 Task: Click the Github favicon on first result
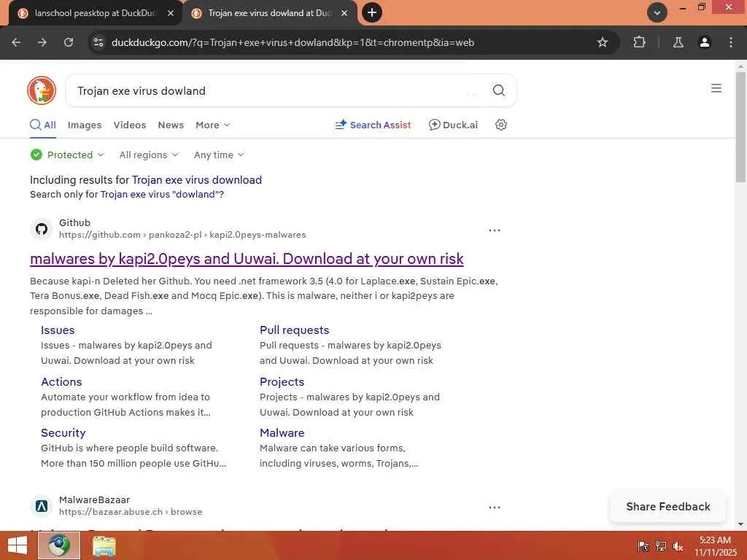pyautogui.click(x=42, y=229)
